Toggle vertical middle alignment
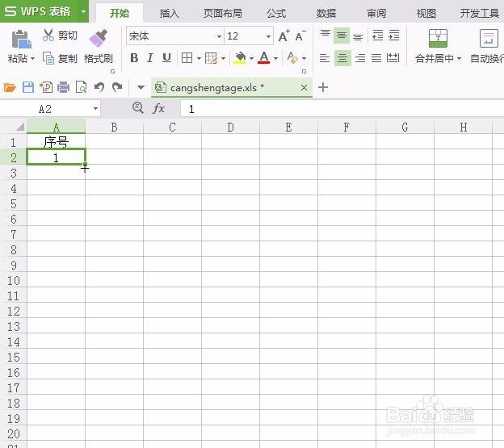 tap(342, 35)
